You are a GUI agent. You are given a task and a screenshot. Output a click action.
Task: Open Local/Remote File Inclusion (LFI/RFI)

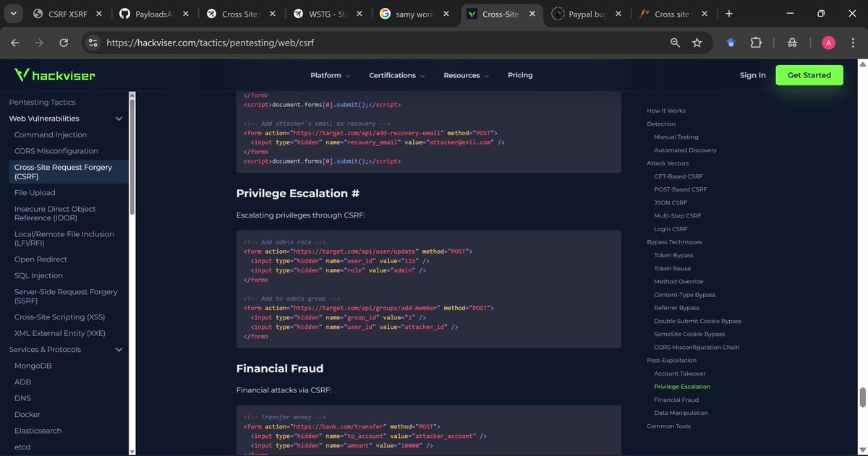tap(64, 238)
